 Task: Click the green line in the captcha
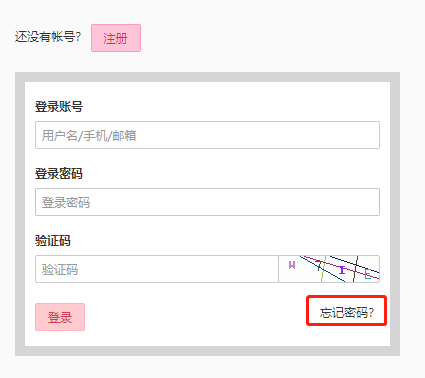(x=323, y=269)
